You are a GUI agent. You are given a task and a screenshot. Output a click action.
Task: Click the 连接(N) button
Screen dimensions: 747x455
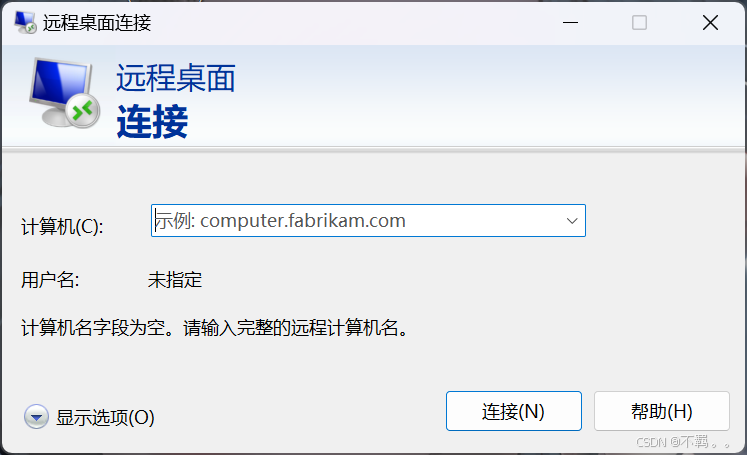(514, 411)
